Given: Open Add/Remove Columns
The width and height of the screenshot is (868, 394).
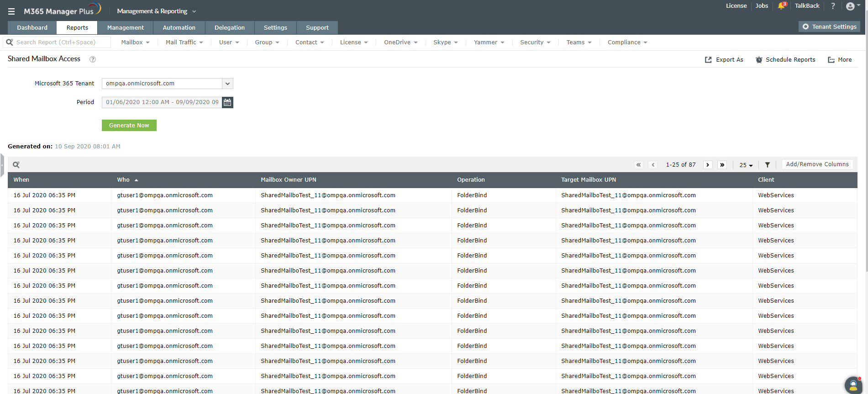Looking at the screenshot, I should point(817,164).
